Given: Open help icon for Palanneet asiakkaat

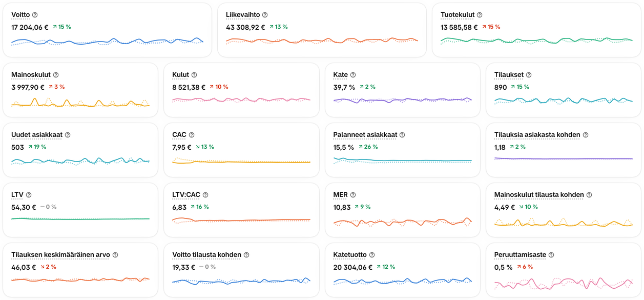Looking at the screenshot, I should click(x=402, y=135).
